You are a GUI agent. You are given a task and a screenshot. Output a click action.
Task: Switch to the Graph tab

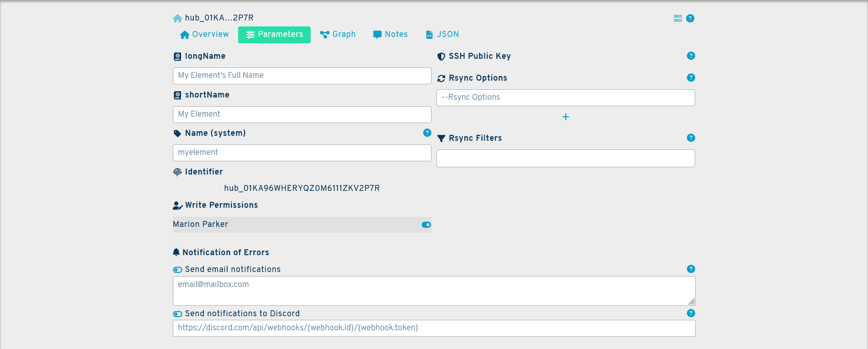tap(338, 35)
